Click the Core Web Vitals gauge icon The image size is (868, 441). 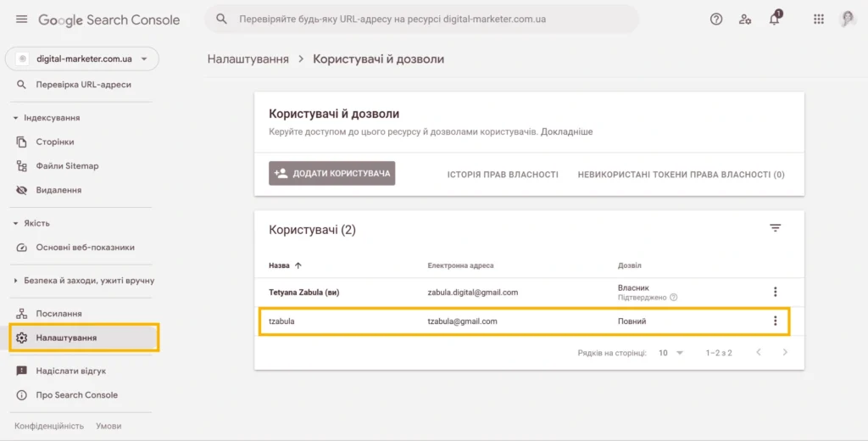coord(21,248)
